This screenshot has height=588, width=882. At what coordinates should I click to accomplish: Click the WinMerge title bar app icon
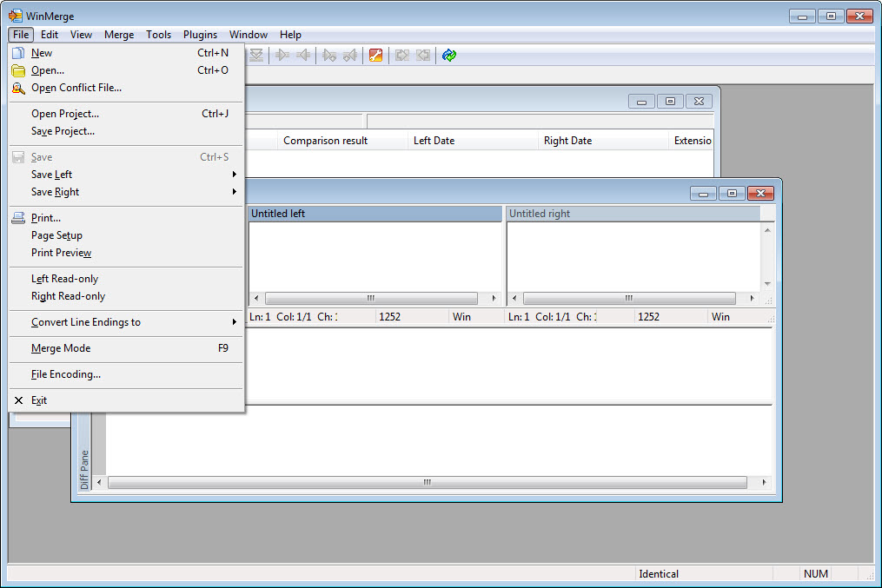(15, 16)
